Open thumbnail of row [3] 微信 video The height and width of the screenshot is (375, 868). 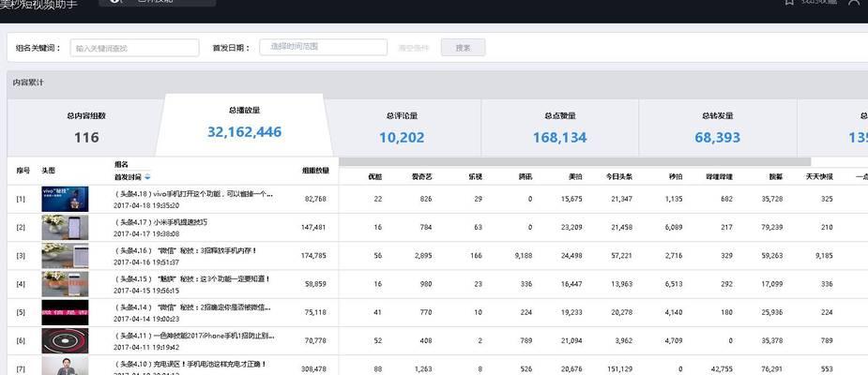[x=65, y=256]
